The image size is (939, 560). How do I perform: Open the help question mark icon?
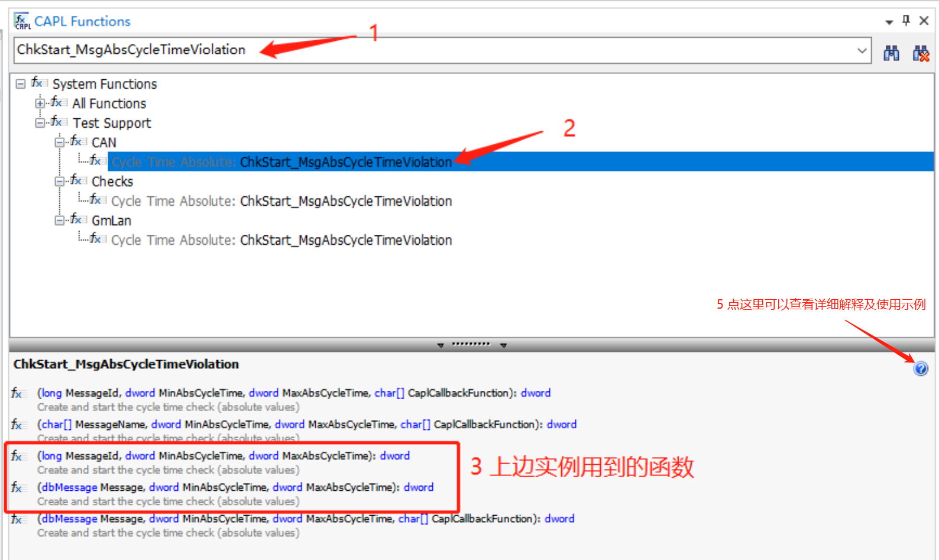pyautogui.click(x=921, y=369)
